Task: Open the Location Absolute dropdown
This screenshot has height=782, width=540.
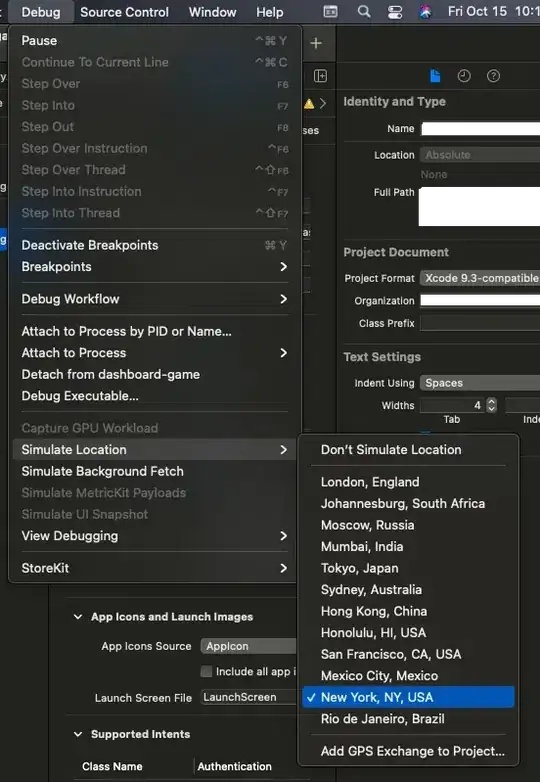Action: [480, 155]
